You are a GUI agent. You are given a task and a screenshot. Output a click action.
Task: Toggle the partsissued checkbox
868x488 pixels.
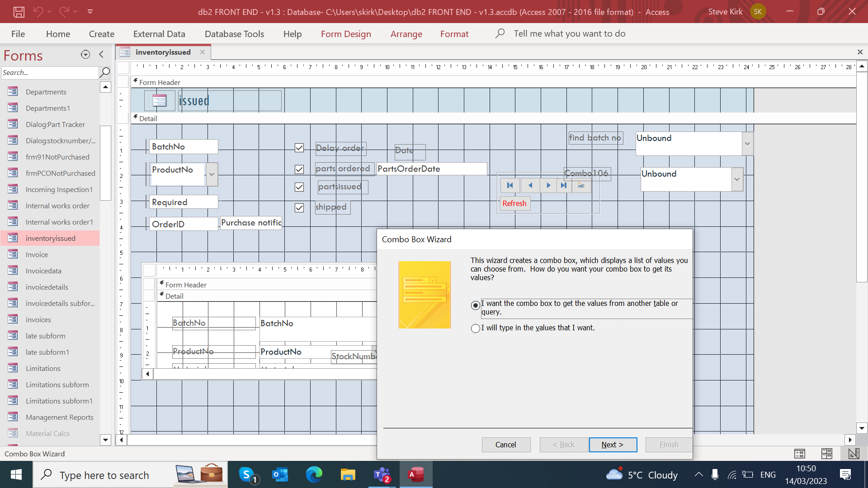pyautogui.click(x=299, y=187)
